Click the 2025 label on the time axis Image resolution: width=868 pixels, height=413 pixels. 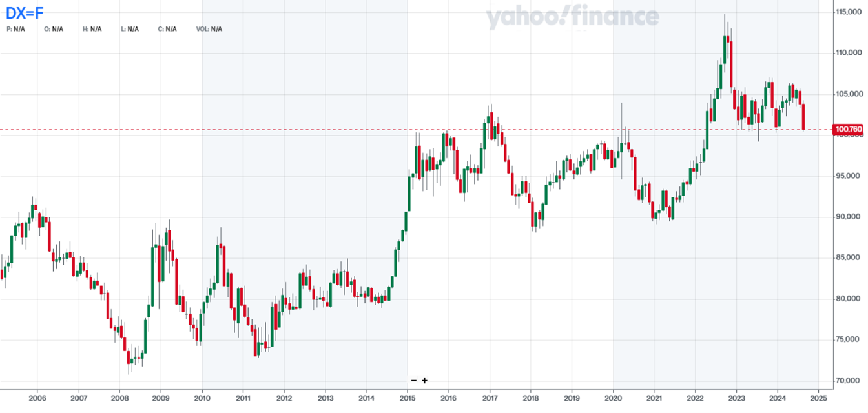tap(818, 399)
